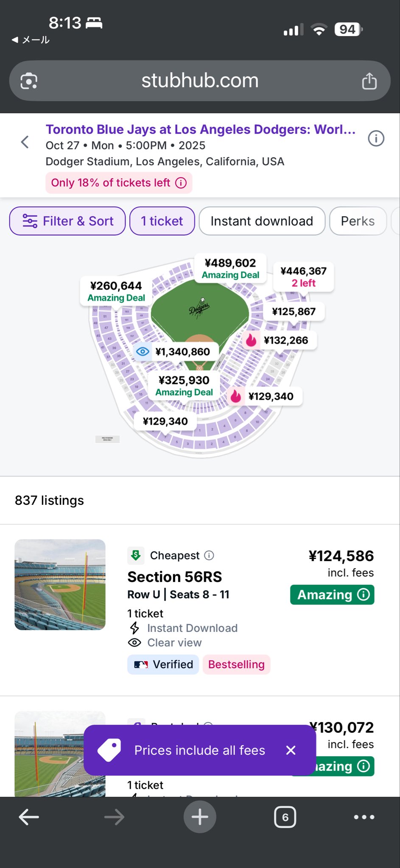Screen dimensions: 400x868
Task: Open the Filter & Sort options
Action: 67,221
